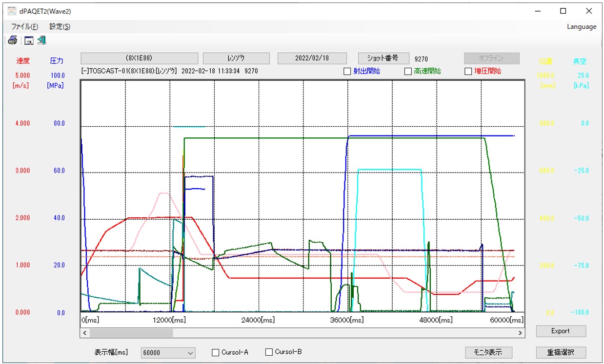Open the Language menu
The height and width of the screenshot is (364, 604).
pyautogui.click(x=581, y=27)
